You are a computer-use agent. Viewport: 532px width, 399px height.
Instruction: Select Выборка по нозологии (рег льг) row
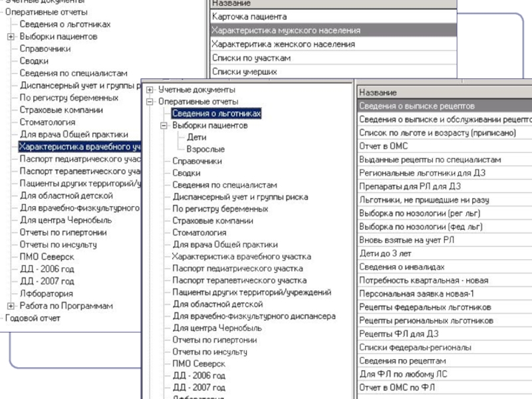[444, 213]
